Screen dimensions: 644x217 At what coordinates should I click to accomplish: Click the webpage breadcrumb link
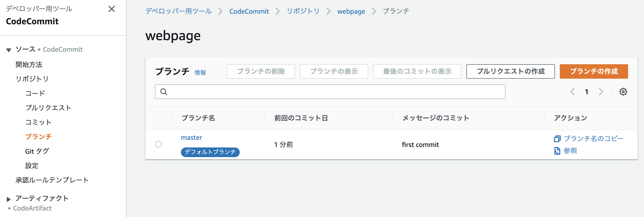coord(351,11)
